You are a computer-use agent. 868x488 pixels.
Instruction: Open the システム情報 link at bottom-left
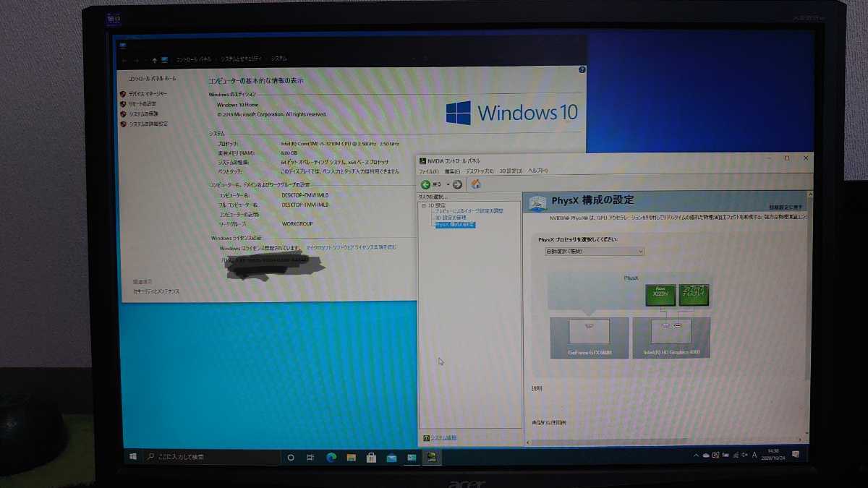tap(443, 438)
